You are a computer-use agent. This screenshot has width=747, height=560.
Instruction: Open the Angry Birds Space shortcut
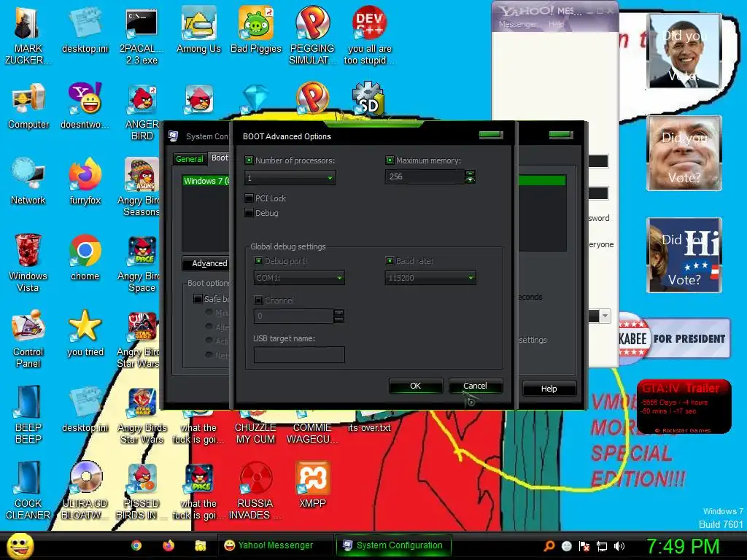[x=139, y=263]
